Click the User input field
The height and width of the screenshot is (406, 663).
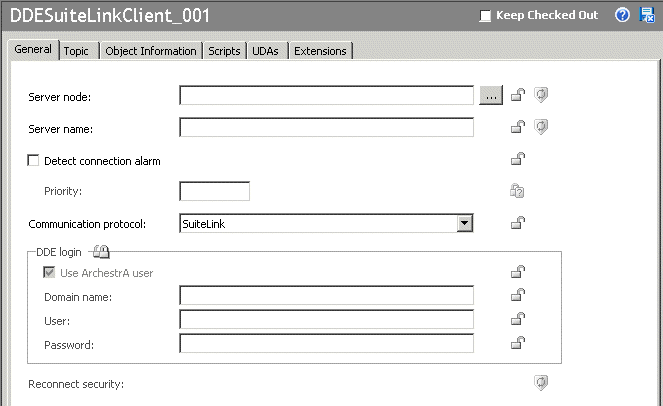pyautogui.click(x=326, y=319)
